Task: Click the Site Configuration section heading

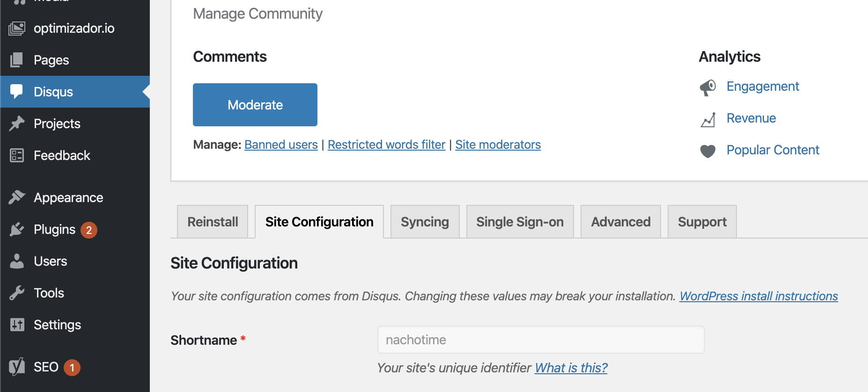Action: [x=234, y=263]
